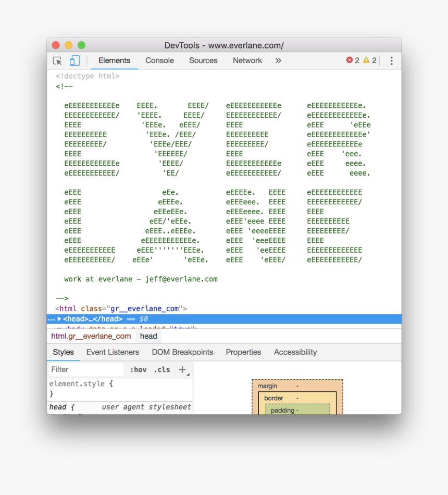Toggle the device toolbar mode
Image resolution: width=448 pixels, height=495 pixels.
[x=74, y=60]
